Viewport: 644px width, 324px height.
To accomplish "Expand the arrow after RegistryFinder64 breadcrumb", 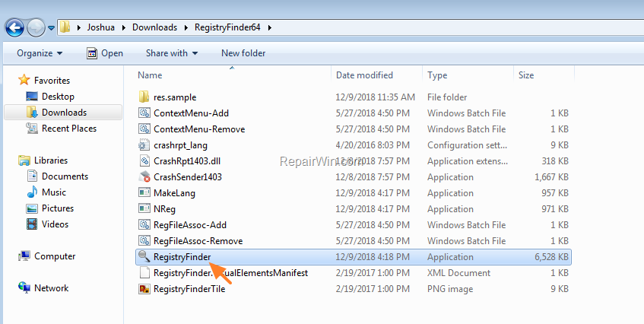I will [x=270, y=27].
